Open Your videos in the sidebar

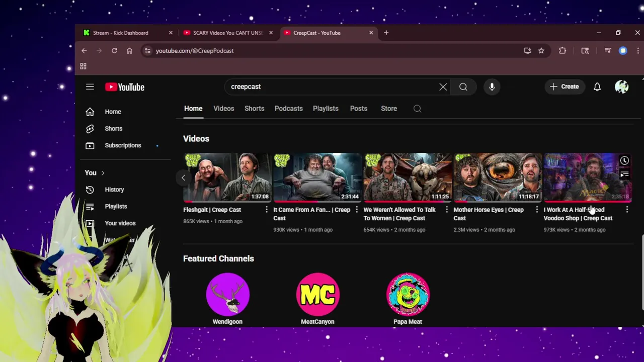(x=126, y=223)
